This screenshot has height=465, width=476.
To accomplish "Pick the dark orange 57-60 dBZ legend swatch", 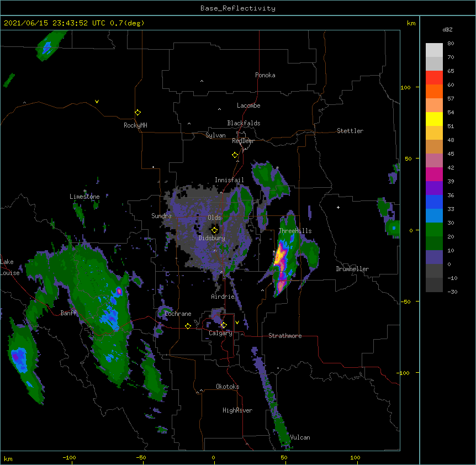I will tap(434, 91).
